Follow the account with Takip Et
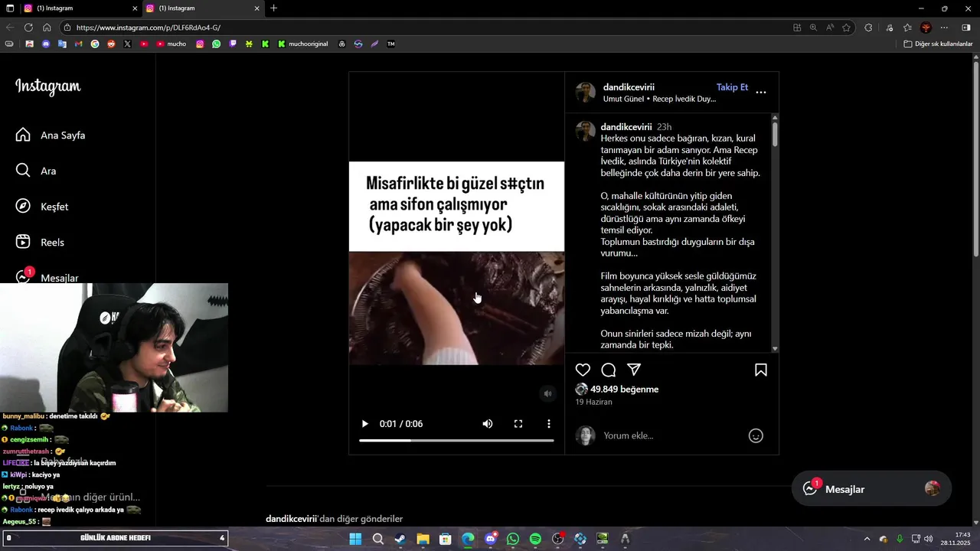The width and height of the screenshot is (980, 551). 732,87
